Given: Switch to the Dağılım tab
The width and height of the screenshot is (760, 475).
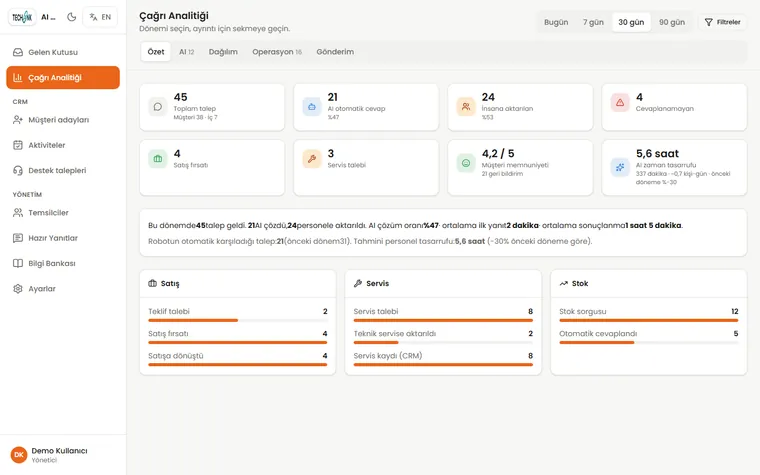Looking at the screenshot, I should [223, 52].
